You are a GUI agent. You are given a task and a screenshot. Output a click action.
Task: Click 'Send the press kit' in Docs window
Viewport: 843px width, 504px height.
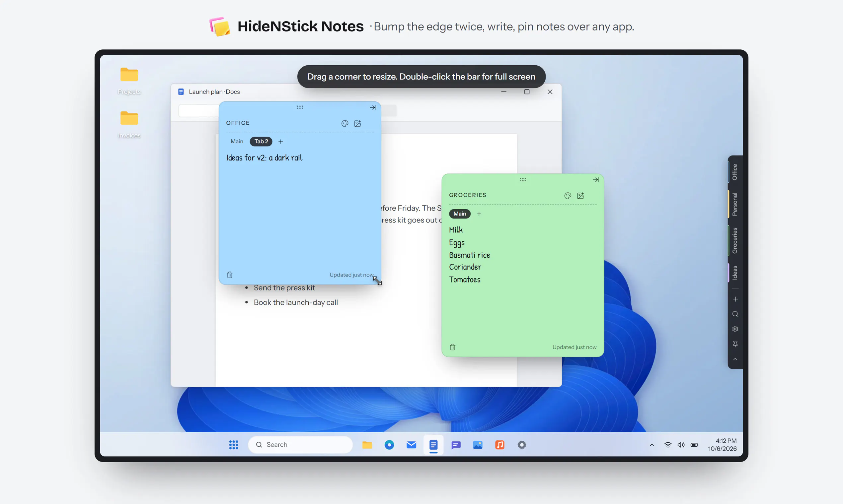(x=284, y=288)
